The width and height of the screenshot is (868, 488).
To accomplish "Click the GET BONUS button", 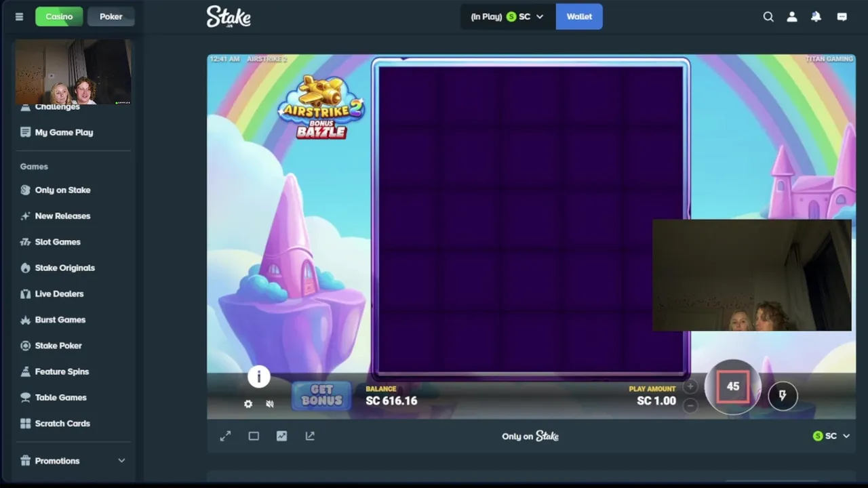I will tap(322, 395).
